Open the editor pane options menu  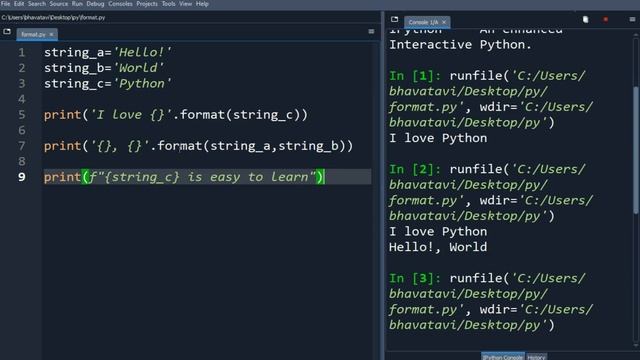[371, 31]
